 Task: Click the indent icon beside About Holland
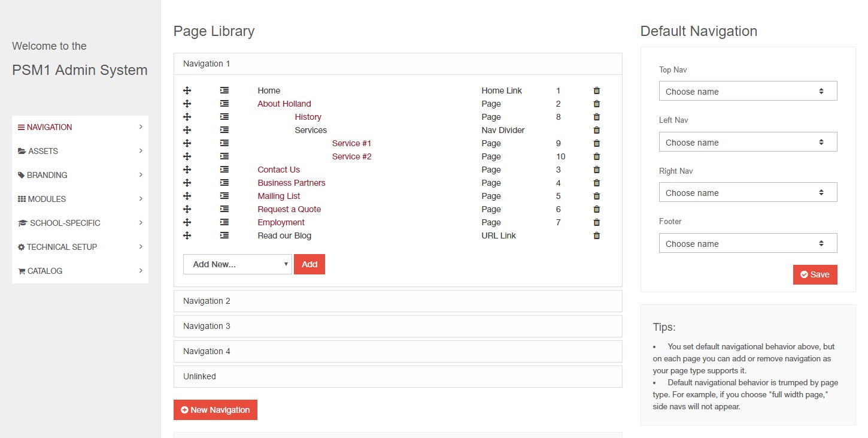[x=224, y=104]
